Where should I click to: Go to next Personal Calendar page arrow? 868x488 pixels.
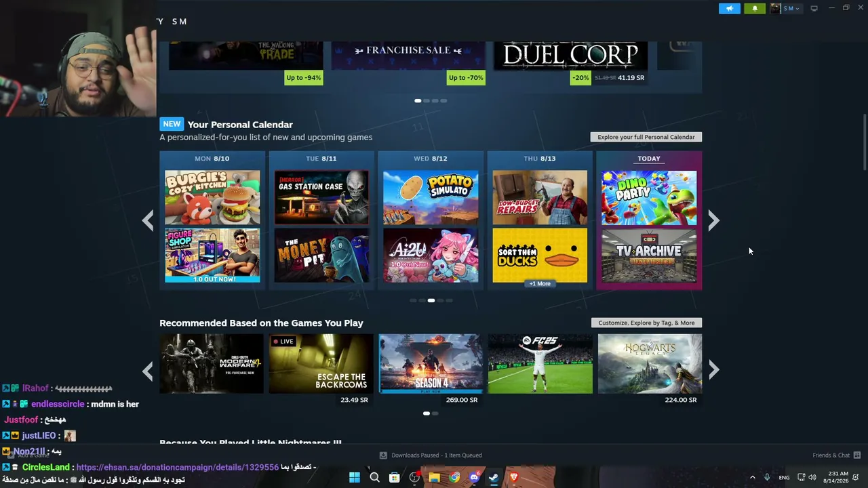(x=713, y=220)
